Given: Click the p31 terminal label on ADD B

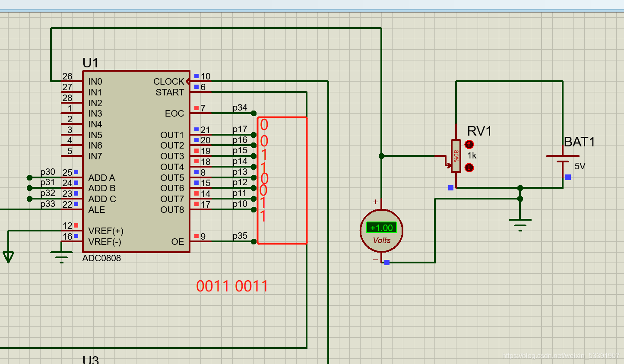Looking at the screenshot, I should 48,182.
